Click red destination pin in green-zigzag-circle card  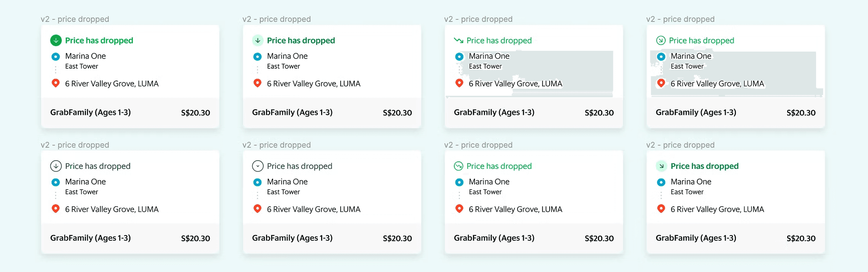(x=459, y=209)
